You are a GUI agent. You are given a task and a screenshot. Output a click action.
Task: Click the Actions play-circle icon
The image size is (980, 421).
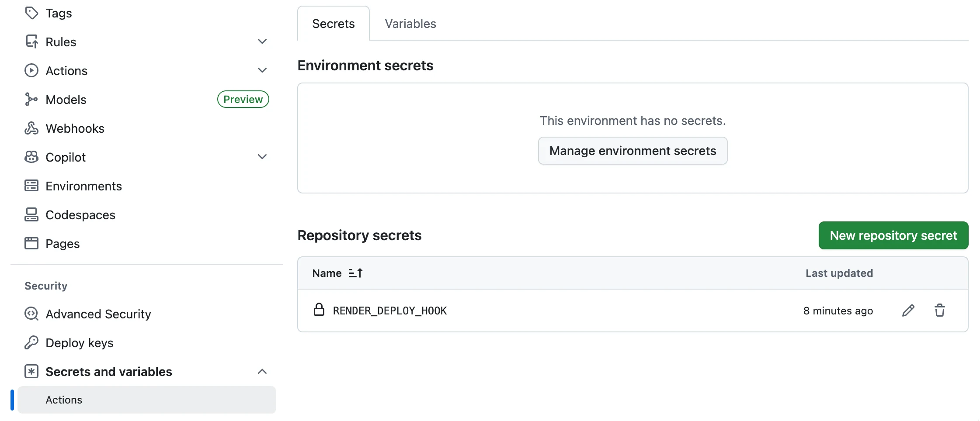click(x=31, y=71)
